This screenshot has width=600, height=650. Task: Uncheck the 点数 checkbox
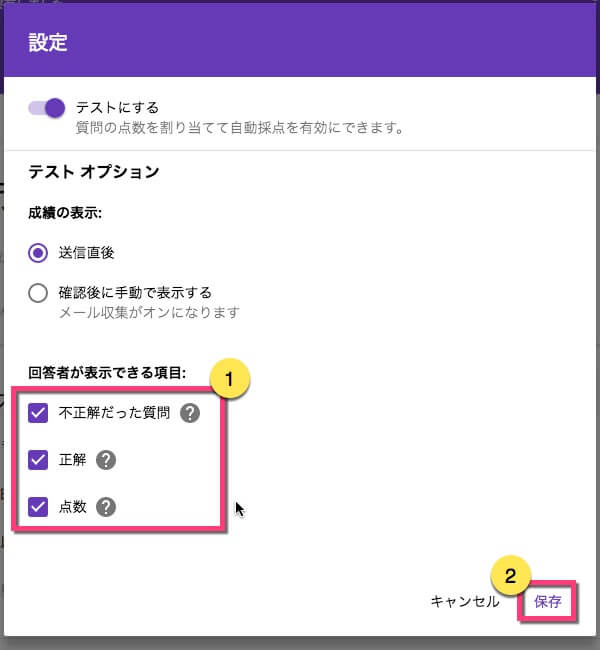38,507
